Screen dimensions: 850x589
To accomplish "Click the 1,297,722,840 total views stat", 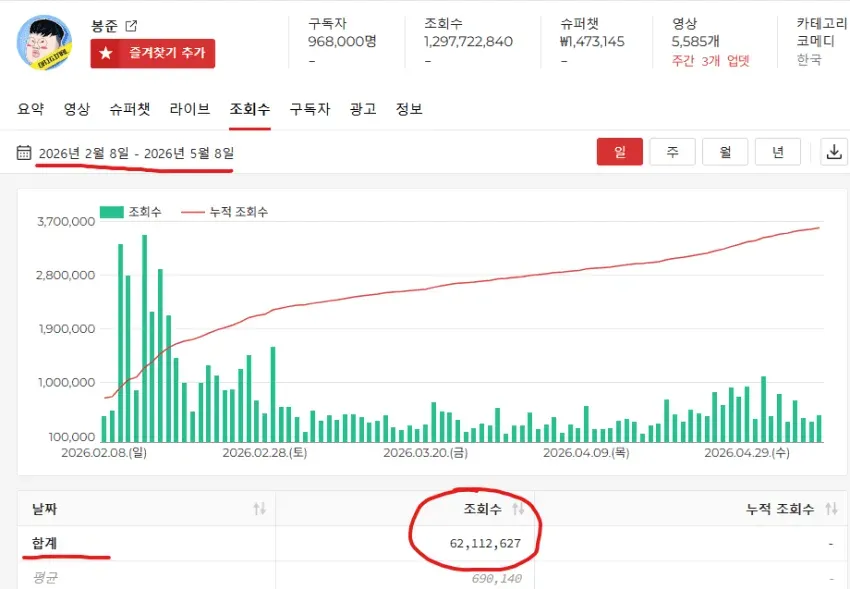I will [x=468, y=41].
